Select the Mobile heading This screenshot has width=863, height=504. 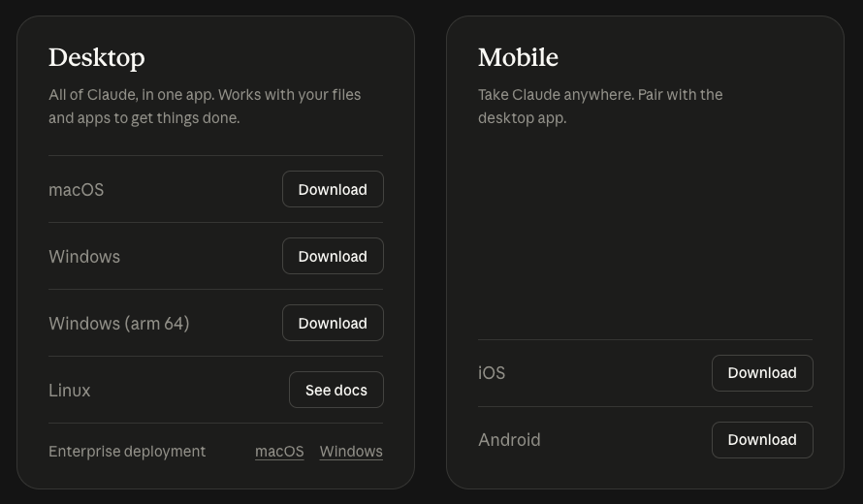[518, 58]
